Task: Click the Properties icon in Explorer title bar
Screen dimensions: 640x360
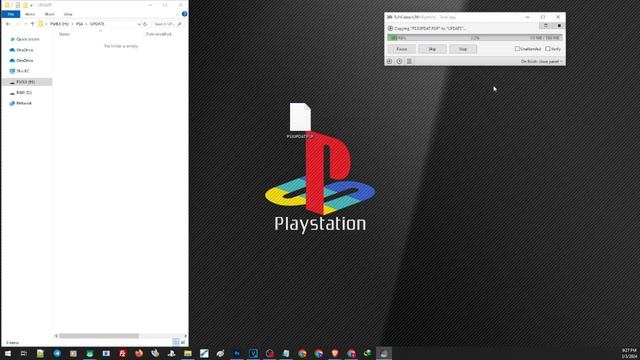Action: pos(18,5)
